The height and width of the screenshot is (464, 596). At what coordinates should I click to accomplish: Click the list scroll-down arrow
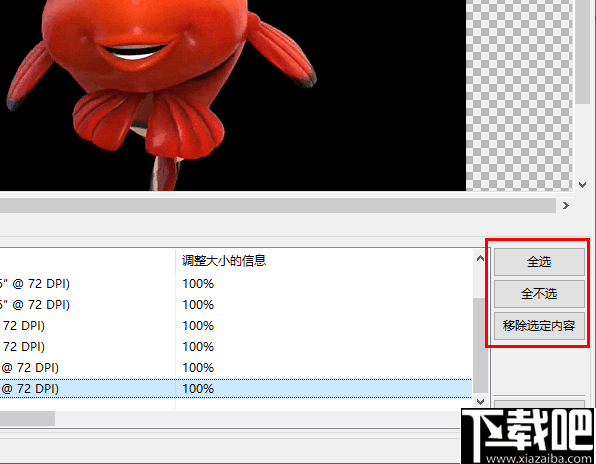click(x=480, y=402)
